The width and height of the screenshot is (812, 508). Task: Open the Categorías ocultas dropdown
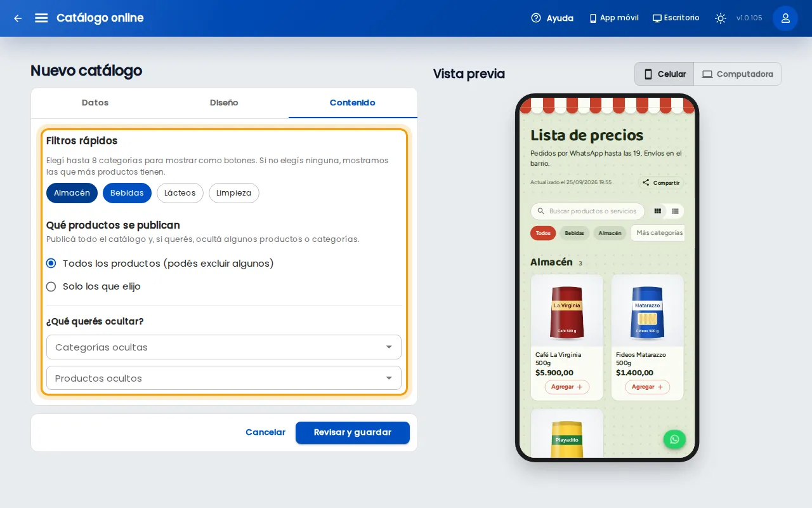[224, 347]
